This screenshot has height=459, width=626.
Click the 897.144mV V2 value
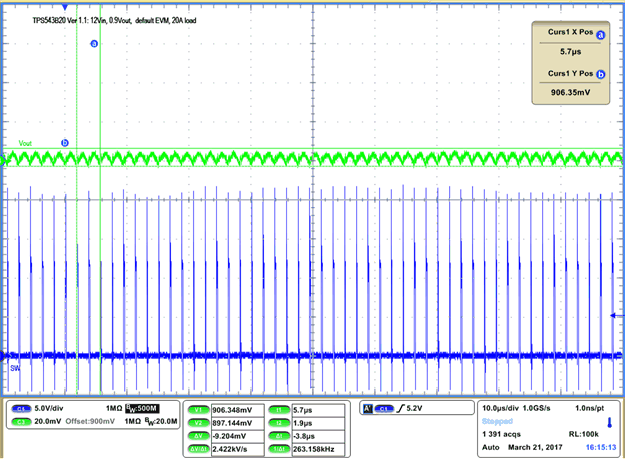(x=232, y=423)
